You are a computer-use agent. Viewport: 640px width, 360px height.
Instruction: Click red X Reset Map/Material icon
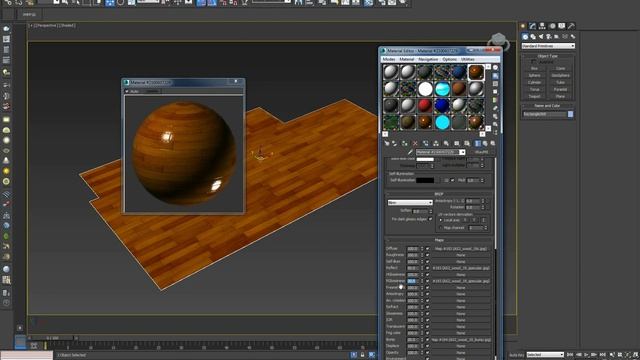pos(415,143)
